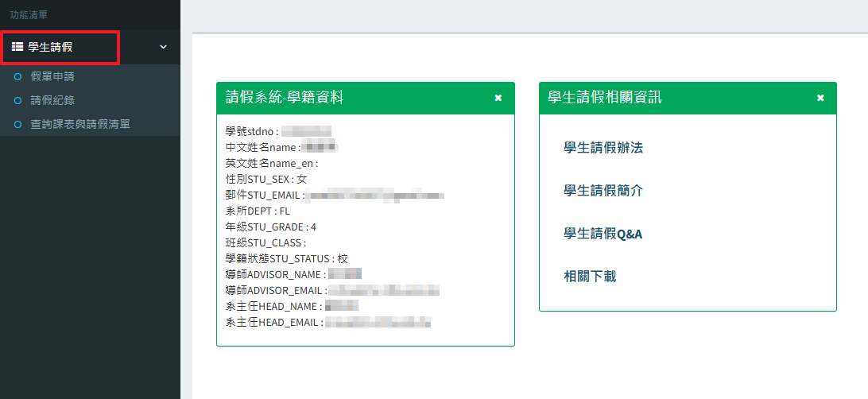Image resolution: width=868 pixels, height=399 pixels.
Task: Click the circle icon next to 假單申請
Action: tap(17, 77)
